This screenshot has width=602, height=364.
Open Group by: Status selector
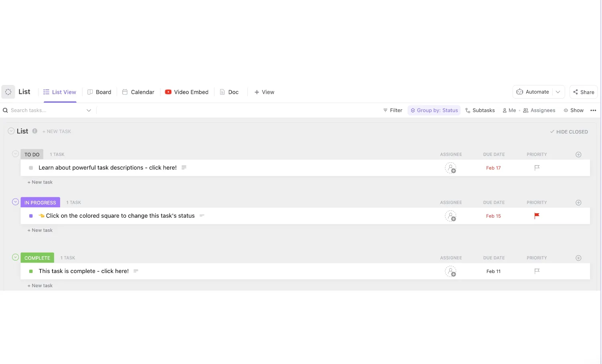coord(434,110)
